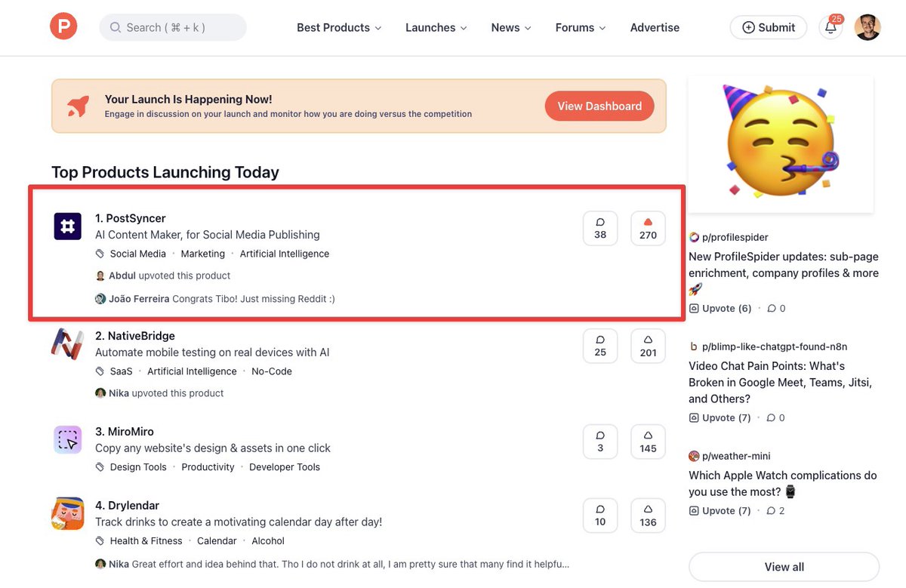906x588 pixels.
Task: Select the No-Code tag on NativeBridge
Action: (x=272, y=371)
